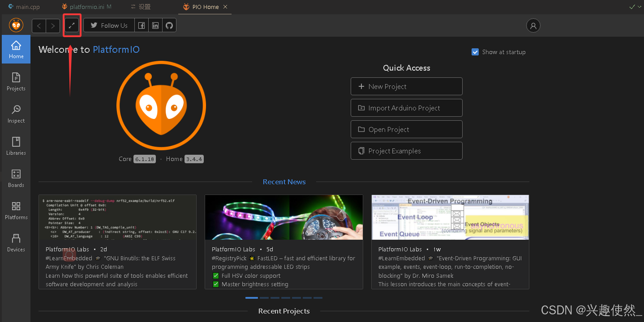This screenshot has height=322, width=644.
Task: Click Import Arduino Project button
Action: [x=406, y=108]
